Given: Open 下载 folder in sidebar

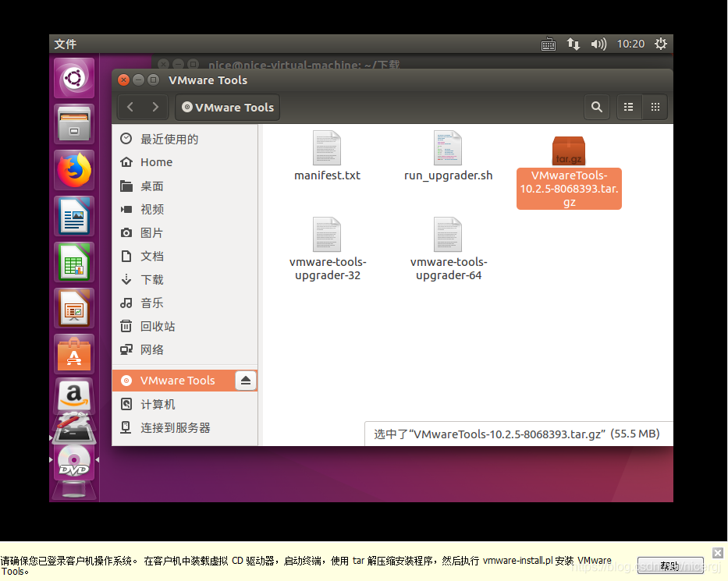Looking at the screenshot, I should (x=185, y=279).
